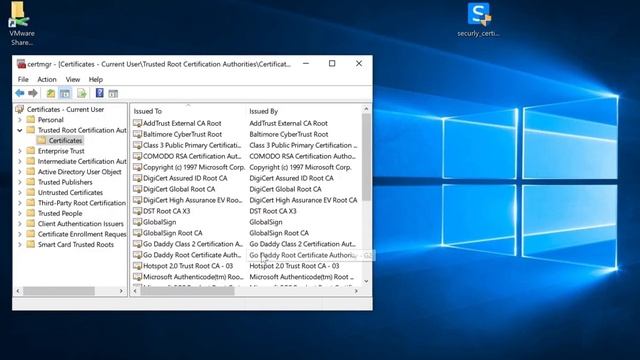Expand Smart Card Trusted Roots node
The image size is (640, 360).
pos(20,244)
